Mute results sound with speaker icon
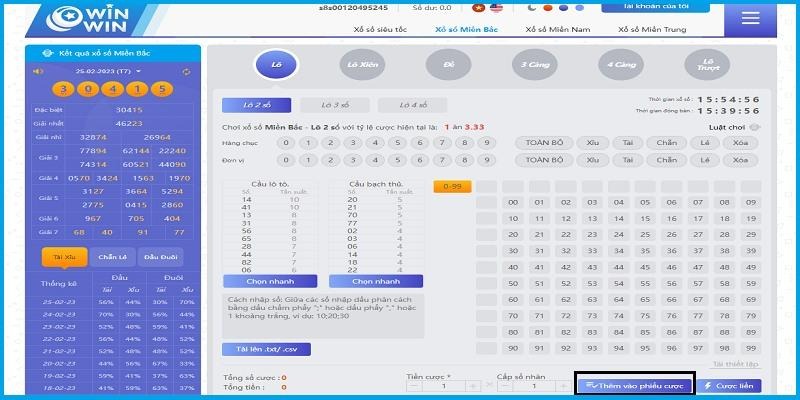 [x=38, y=71]
